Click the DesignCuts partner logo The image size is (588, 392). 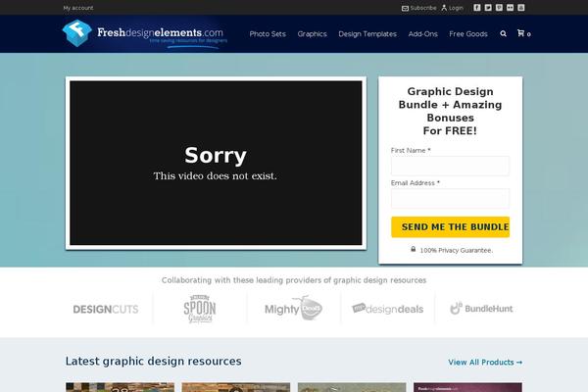[x=106, y=309]
